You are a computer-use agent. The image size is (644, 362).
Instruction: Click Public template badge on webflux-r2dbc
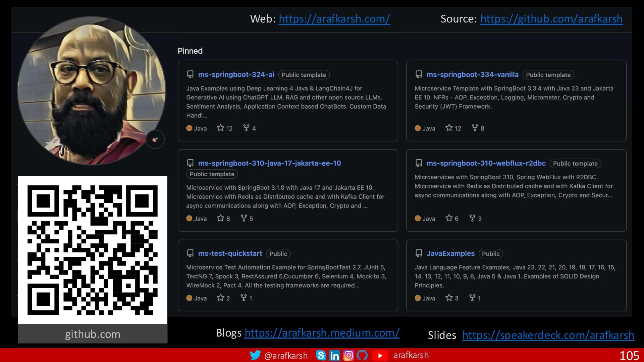[x=576, y=164]
